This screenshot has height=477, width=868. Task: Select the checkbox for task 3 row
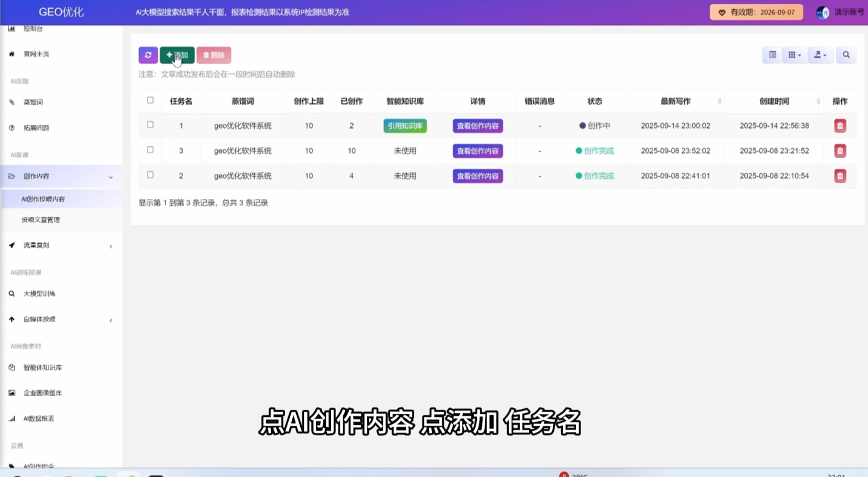pos(150,150)
